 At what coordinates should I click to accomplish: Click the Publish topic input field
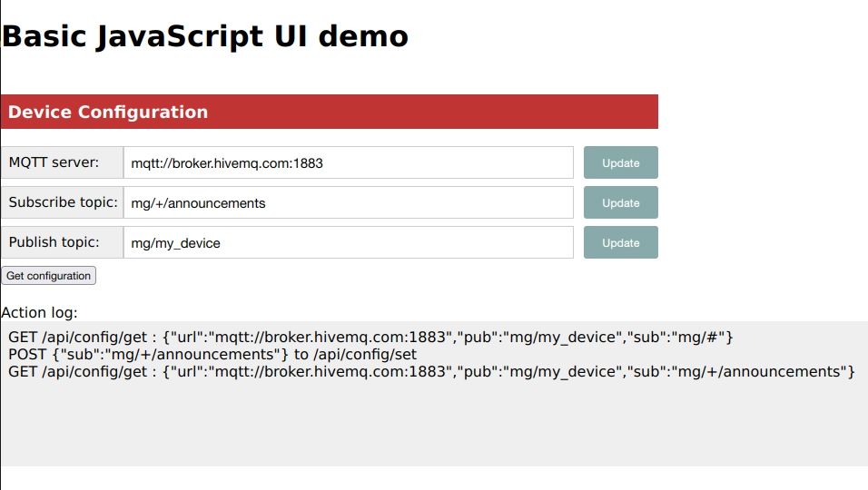(x=348, y=242)
